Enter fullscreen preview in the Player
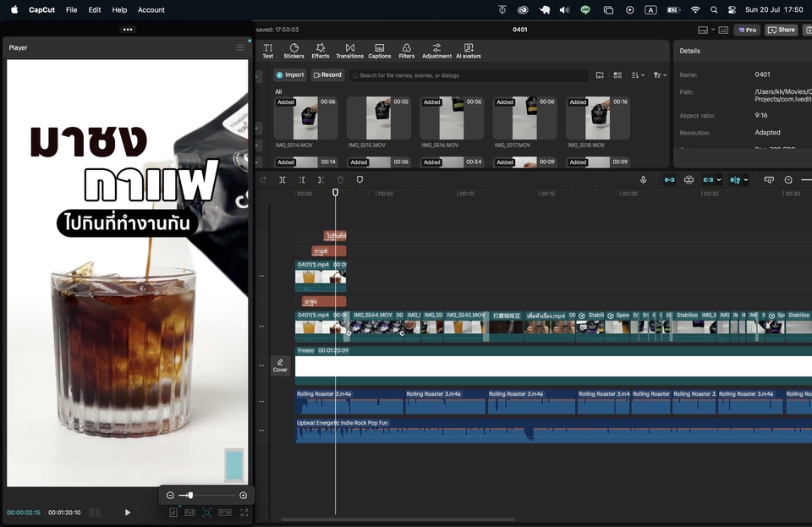Screen dimensions: 812x527 (x=244, y=513)
